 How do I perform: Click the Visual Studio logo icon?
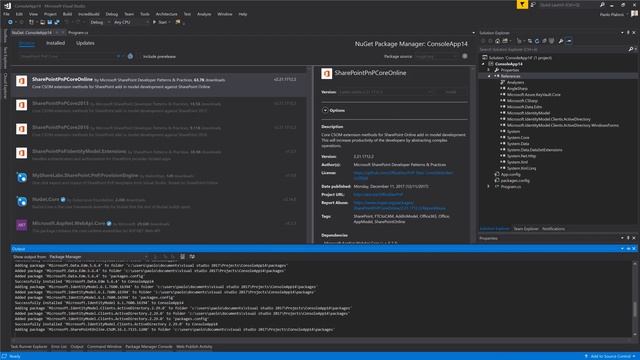7,5
